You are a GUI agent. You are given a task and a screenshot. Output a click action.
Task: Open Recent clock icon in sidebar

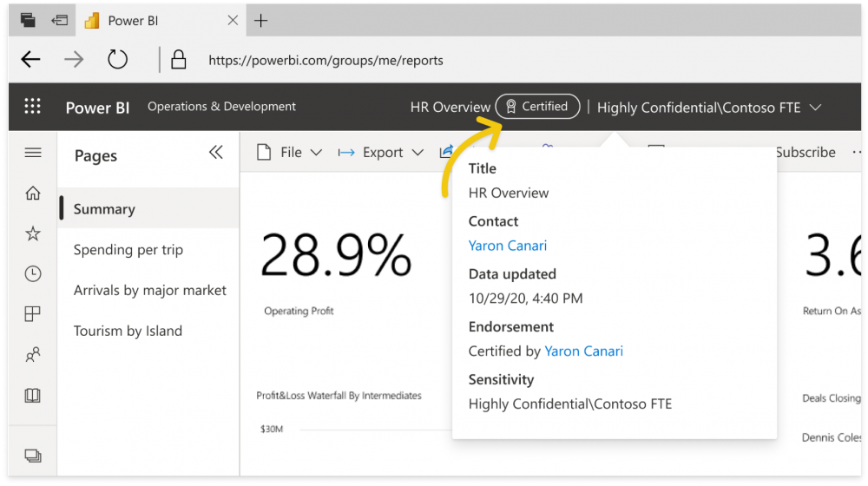[33, 274]
